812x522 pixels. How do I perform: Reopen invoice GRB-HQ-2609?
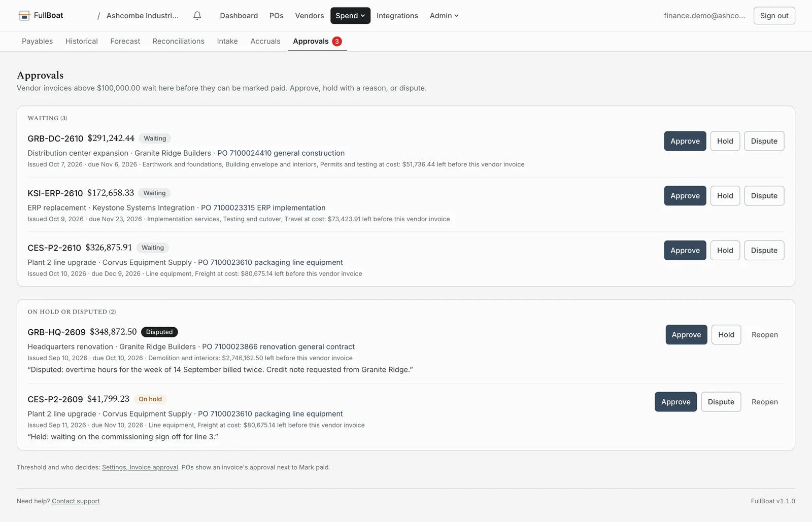click(x=765, y=335)
